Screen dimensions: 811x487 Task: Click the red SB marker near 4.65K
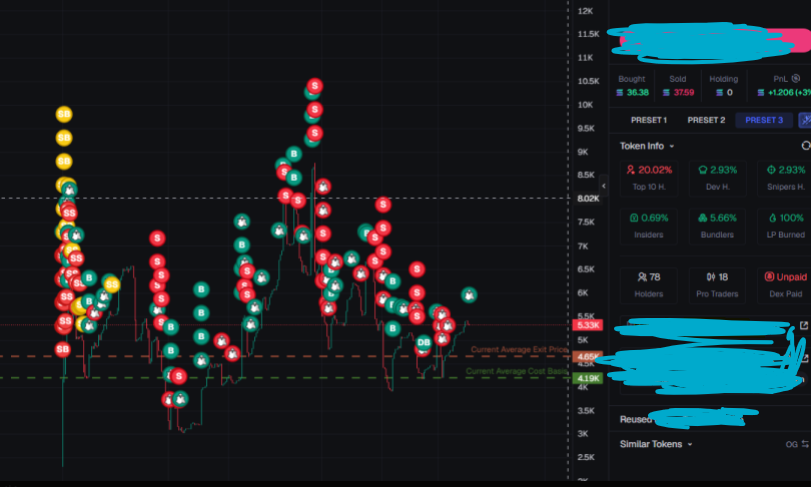point(63,349)
